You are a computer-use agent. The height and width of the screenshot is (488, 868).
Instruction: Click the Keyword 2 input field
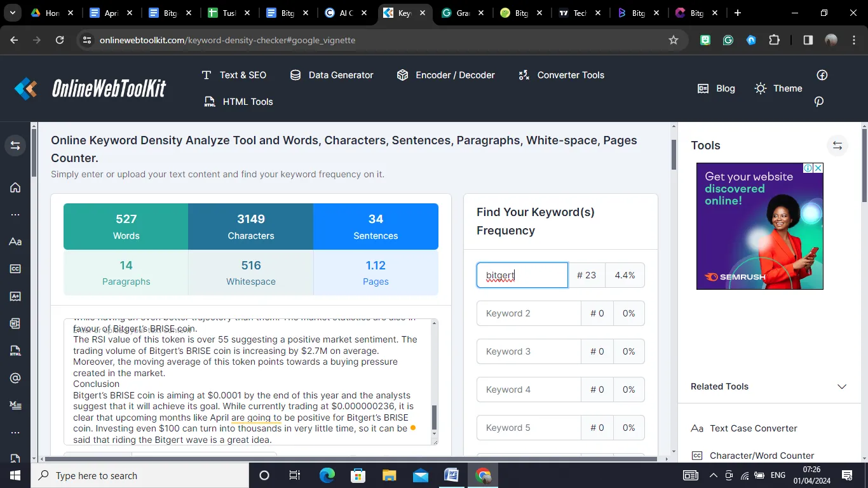click(x=529, y=313)
